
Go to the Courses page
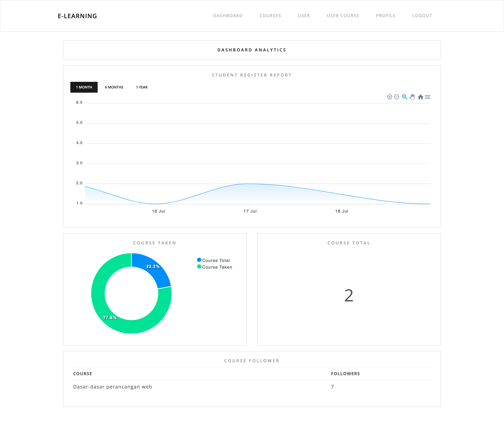point(270,16)
